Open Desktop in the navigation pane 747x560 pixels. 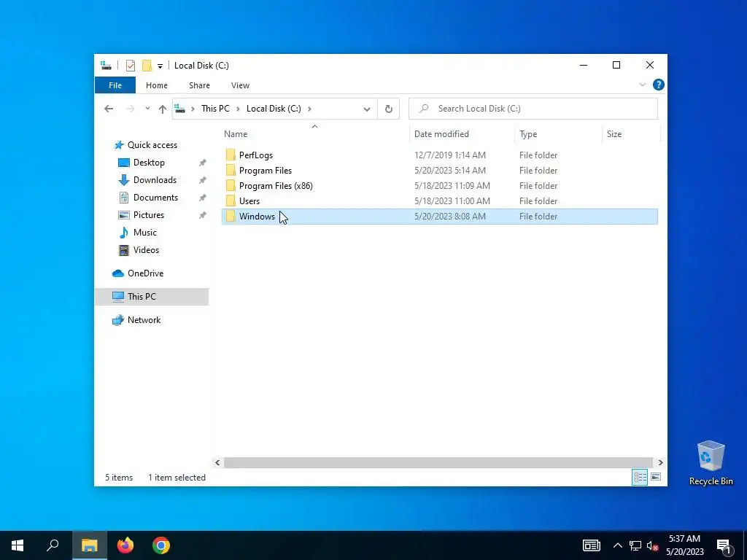(149, 163)
